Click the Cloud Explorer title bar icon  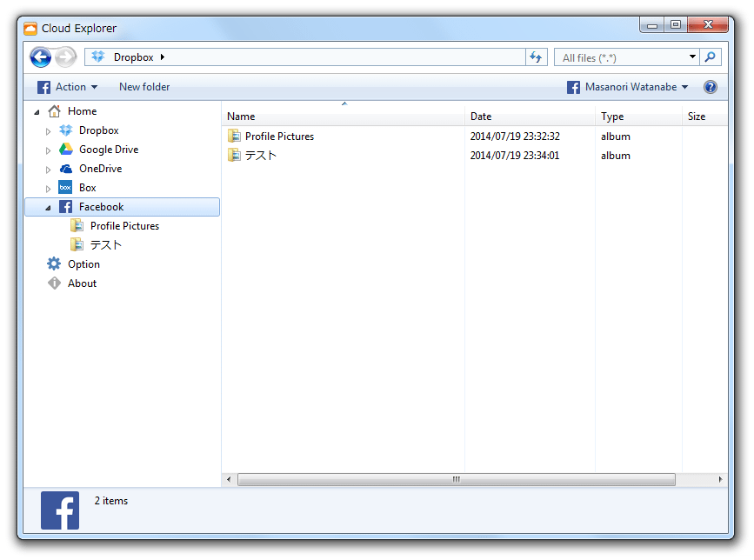pyautogui.click(x=30, y=29)
